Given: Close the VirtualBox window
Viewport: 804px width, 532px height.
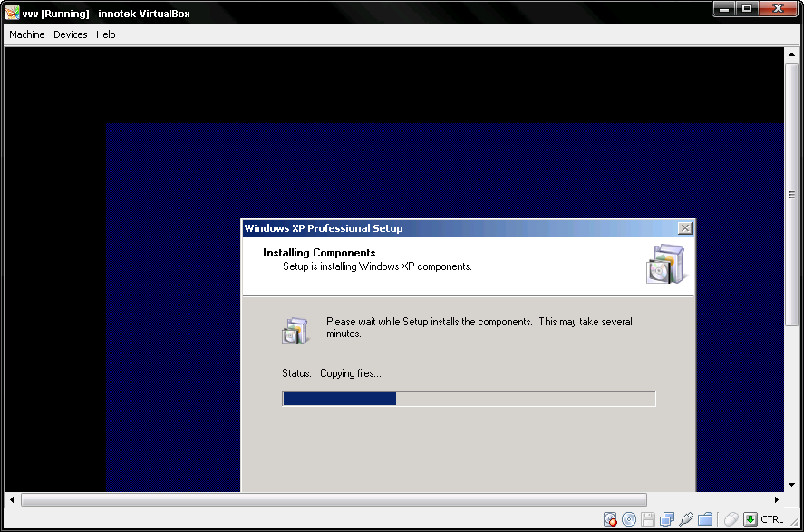Looking at the screenshot, I should 779,8.
